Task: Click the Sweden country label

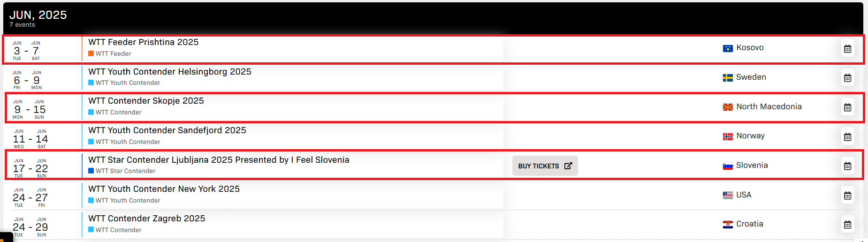Action: (x=751, y=77)
